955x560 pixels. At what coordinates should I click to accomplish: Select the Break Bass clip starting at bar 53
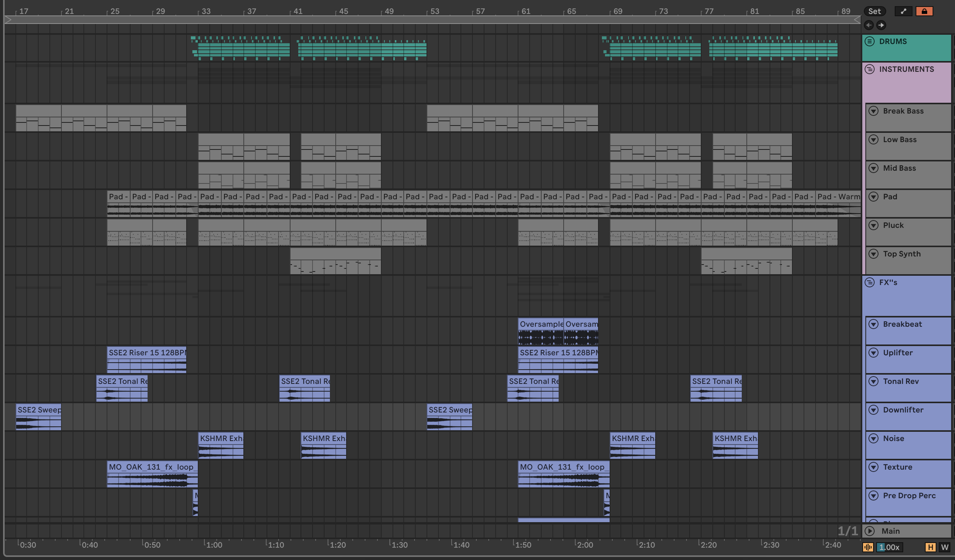[450, 118]
